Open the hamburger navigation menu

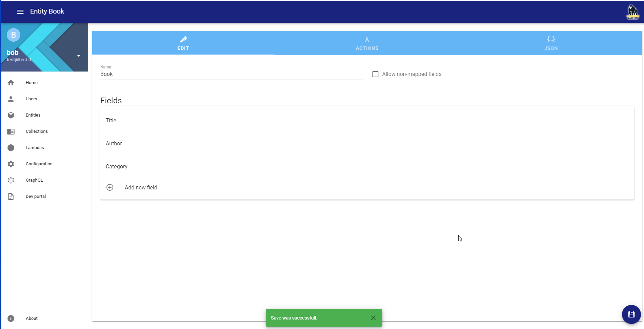pos(20,12)
